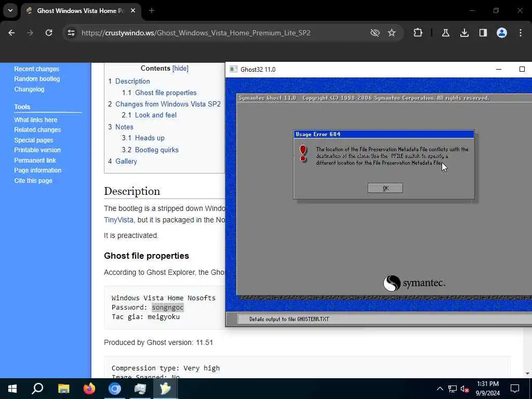This screenshot has width=532, height=399.
Task: Open Random bootleg link
Action: (37, 79)
